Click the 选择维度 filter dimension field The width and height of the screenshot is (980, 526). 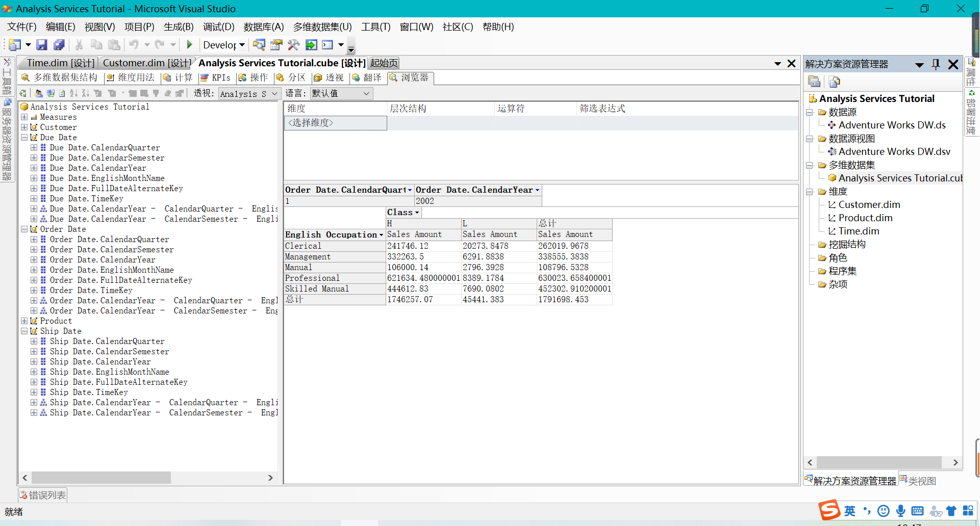tap(335, 123)
